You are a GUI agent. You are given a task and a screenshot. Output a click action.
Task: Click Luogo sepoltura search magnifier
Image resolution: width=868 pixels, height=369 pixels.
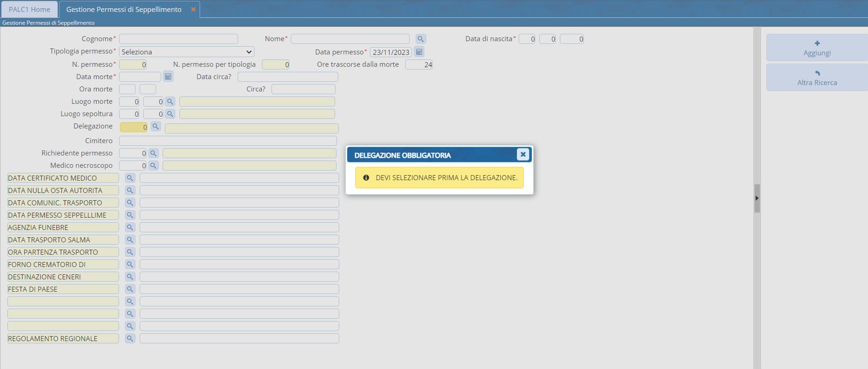pos(170,114)
